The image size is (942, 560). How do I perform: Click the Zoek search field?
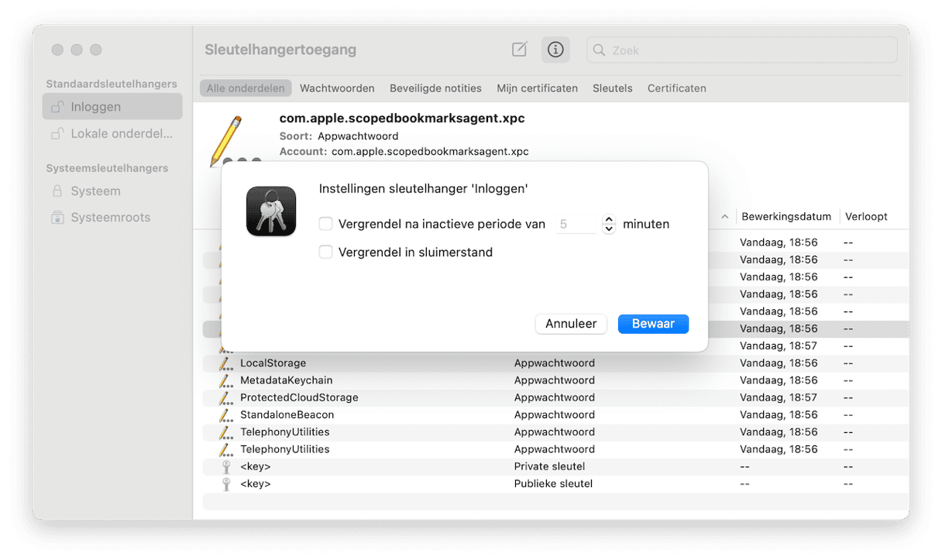pos(742,50)
